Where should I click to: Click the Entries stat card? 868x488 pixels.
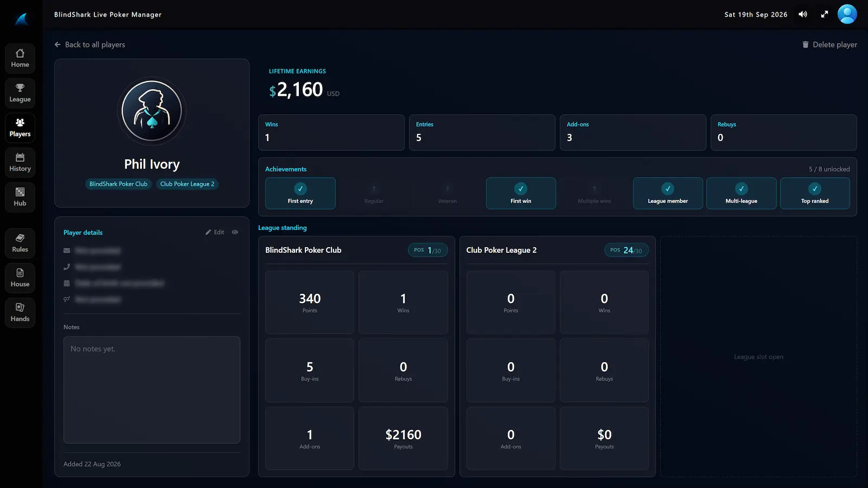pyautogui.click(x=482, y=132)
